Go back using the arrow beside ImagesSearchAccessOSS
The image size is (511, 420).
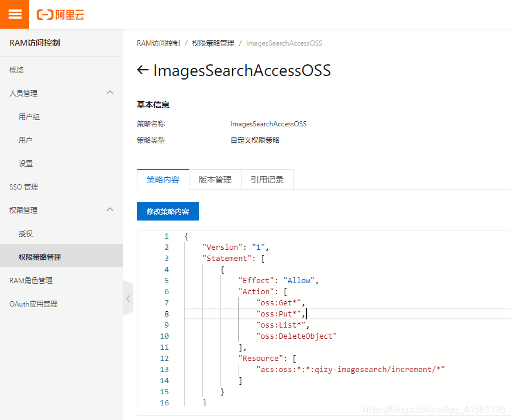coord(143,70)
